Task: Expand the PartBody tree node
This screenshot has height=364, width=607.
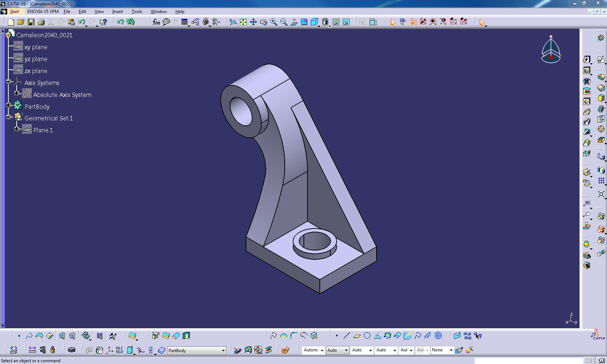Action: (8, 105)
